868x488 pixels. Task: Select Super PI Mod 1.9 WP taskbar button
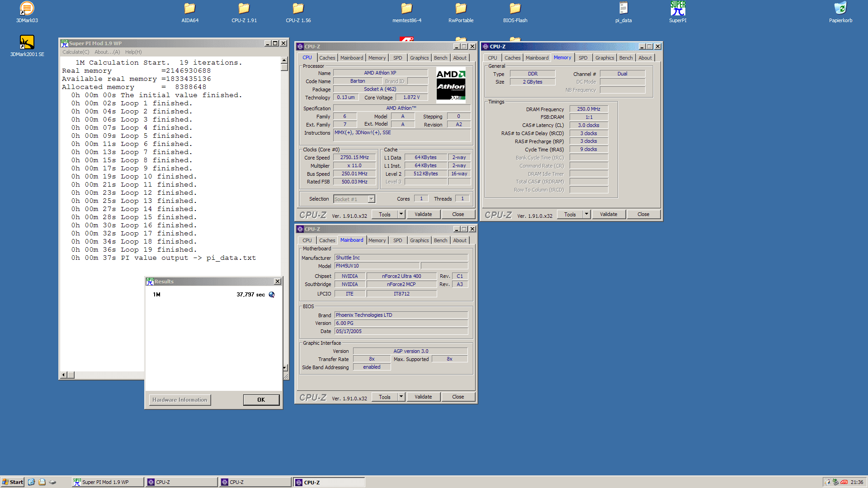(107, 482)
